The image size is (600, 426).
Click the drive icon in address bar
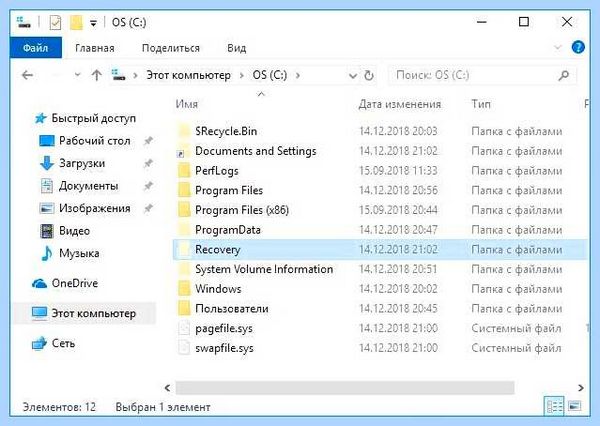(x=118, y=75)
